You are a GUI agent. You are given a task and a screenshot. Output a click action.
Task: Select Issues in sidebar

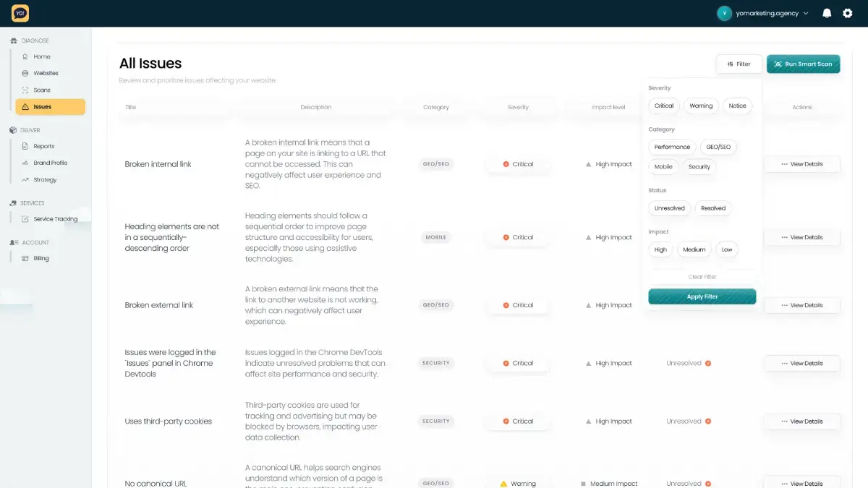pyautogui.click(x=50, y=106)
